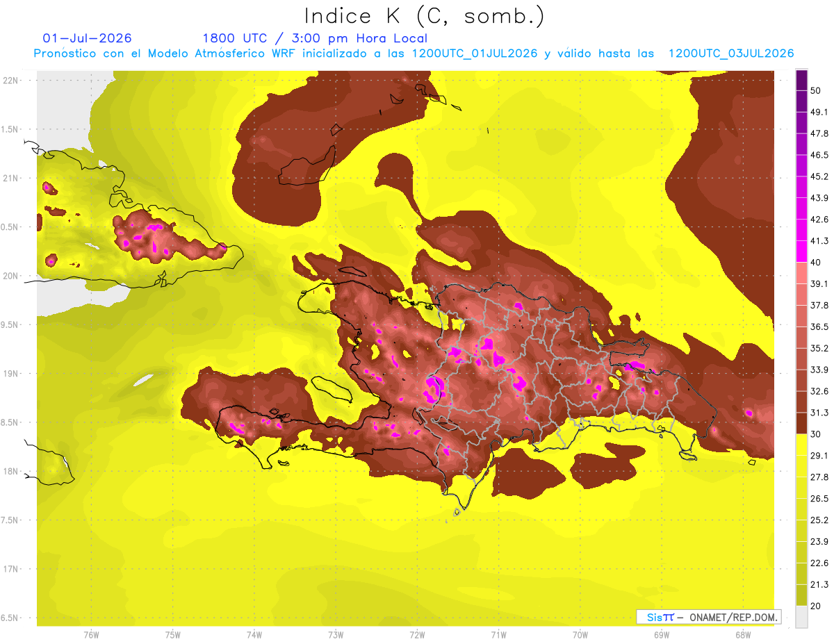Click the '37.8' legend value
Viewport: 834px width, 644px height.
[x=820, y=305]
